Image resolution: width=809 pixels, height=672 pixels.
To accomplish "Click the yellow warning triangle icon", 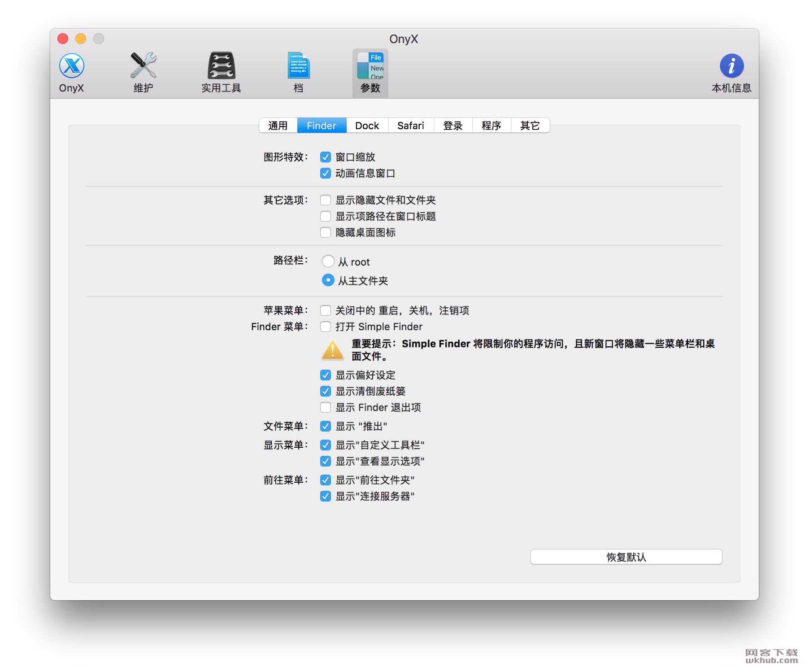I will click(x=333, y=350).
